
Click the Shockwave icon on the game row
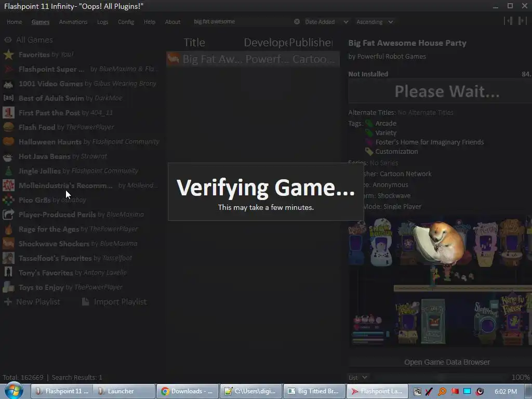174,59
